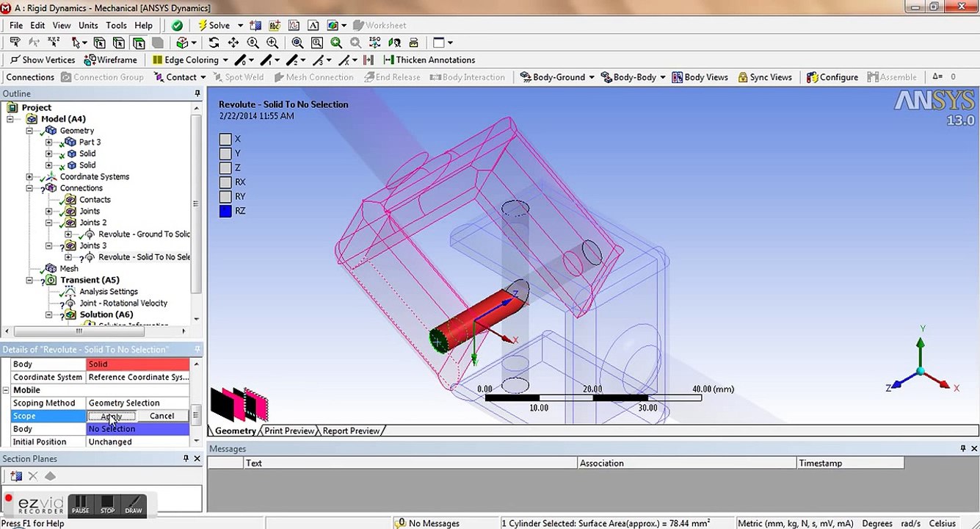Screen dimensions: 980x529
Task: Toggle the RZ degree-of-freedom box
Action: click(225, 211)
